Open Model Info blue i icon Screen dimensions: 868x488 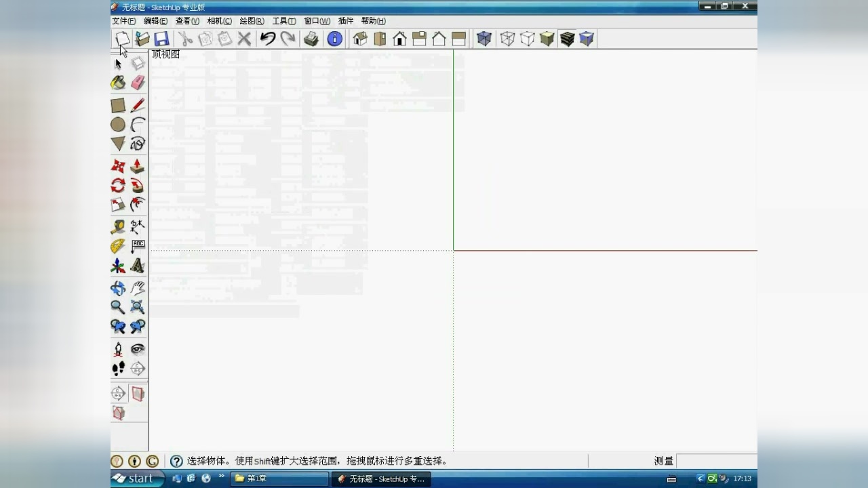(335, 39)
